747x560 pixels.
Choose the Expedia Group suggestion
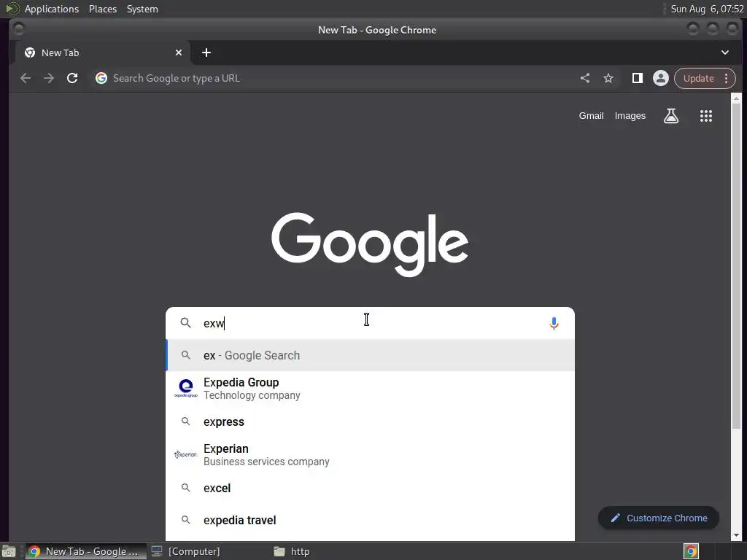click(x=370, y=388)
